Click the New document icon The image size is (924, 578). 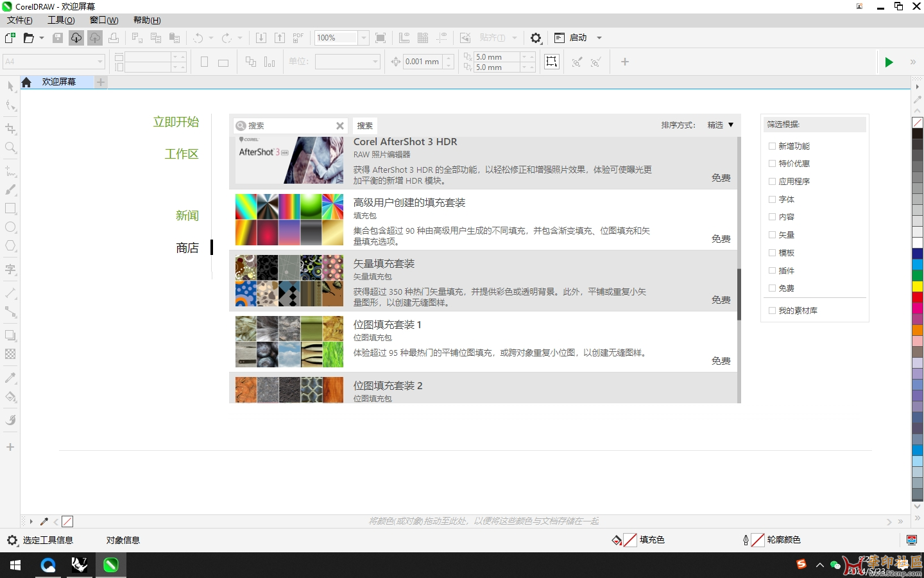pyautogui.click(x=10, y=38)
